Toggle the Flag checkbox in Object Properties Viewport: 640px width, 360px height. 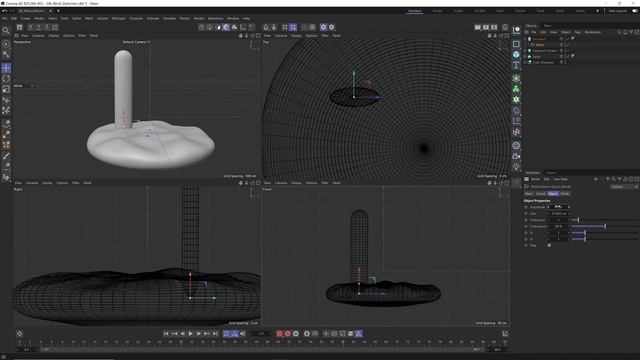click(549, 245)
